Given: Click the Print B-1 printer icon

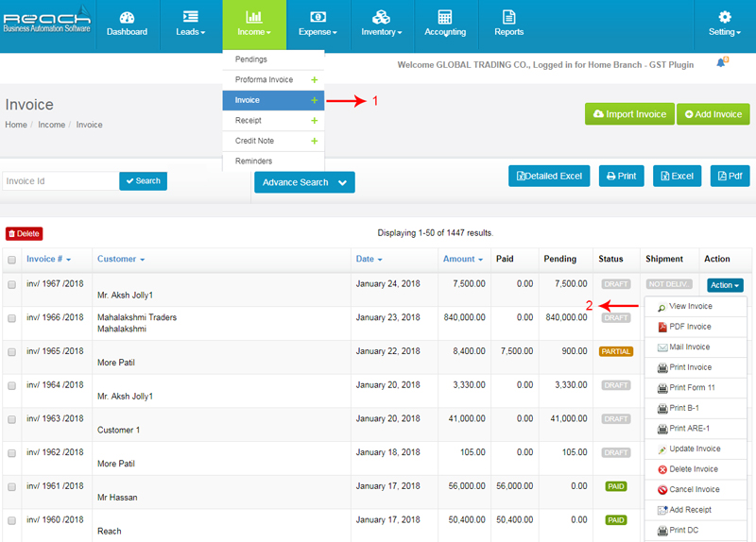Looking at the screenshot, I should pos(662,409).
